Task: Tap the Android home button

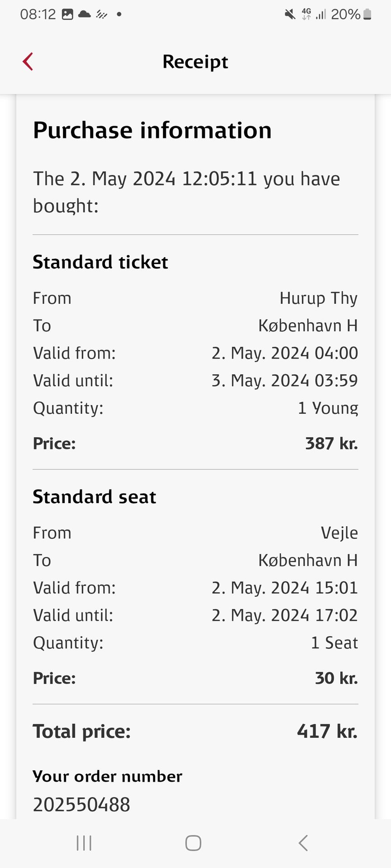Action: coord(193,843)
